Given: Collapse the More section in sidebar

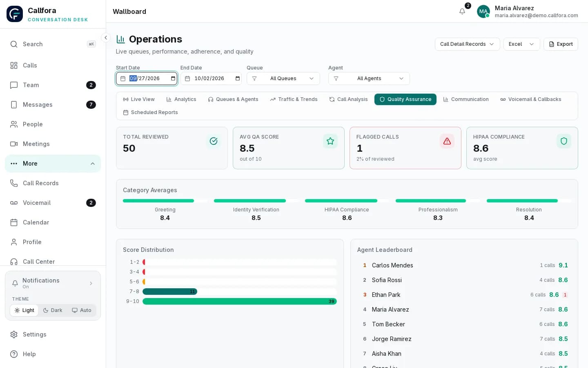Looking at the screenshot, I should coord(53,164).
